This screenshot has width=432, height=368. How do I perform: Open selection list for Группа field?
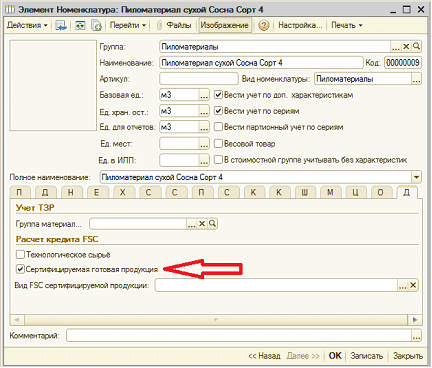coord(396,47)
